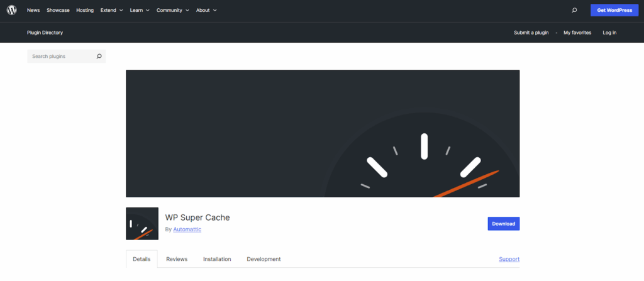Go to Plugin Directory link
Viewport: 644px width, 281px height.
point(45,33)
